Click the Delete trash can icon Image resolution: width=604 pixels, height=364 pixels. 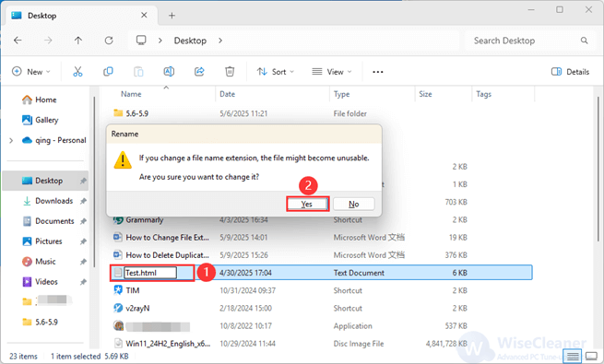click(x=230, y=72)
